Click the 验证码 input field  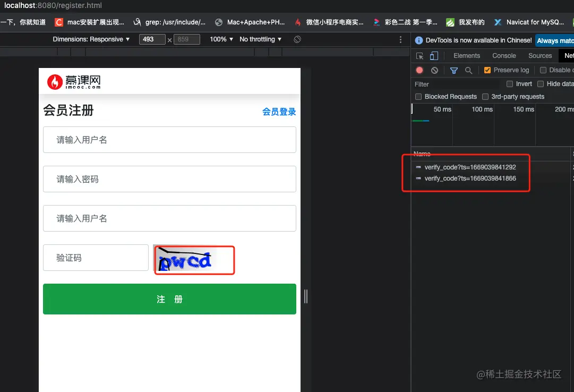point(96,258)
